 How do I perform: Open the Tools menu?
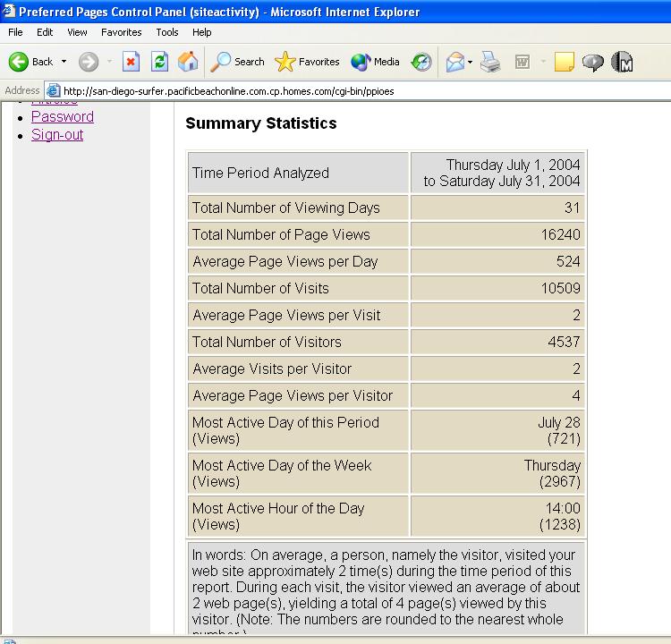[x=167, y=32]
